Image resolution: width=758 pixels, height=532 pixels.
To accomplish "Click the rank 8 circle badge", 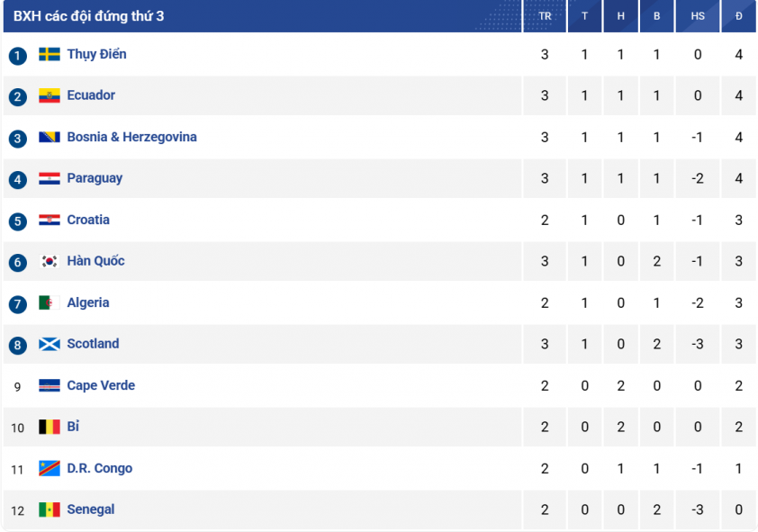I will 17,346.
